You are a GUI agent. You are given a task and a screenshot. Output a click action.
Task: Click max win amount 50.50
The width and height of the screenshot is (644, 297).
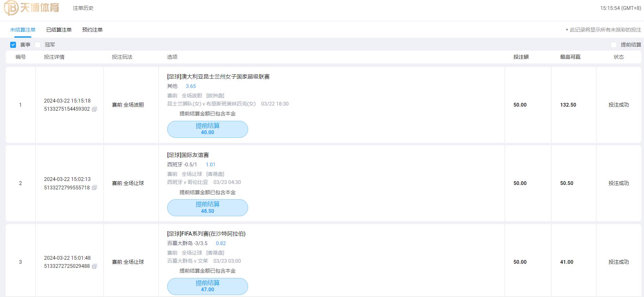(x=567, y=183)
